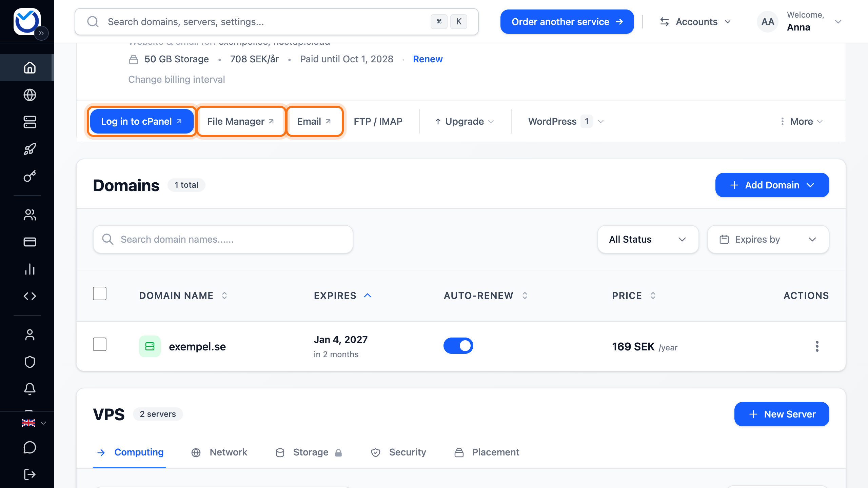Click Log in to cPanel button
The height and width of the screenshot is (488, 868).
coord(142,121)
